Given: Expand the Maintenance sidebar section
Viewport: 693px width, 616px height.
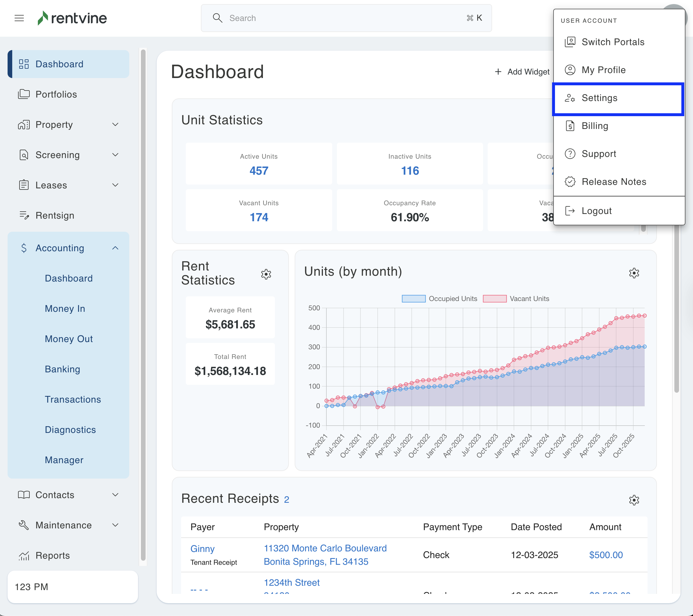Looking at the screenshot, I should [115, 525].
